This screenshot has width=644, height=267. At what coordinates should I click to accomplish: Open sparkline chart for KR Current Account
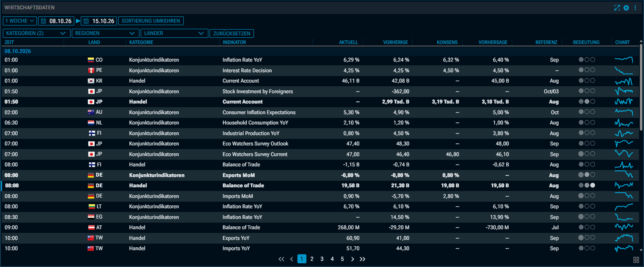pyautogui.click(x=624, y=81)
